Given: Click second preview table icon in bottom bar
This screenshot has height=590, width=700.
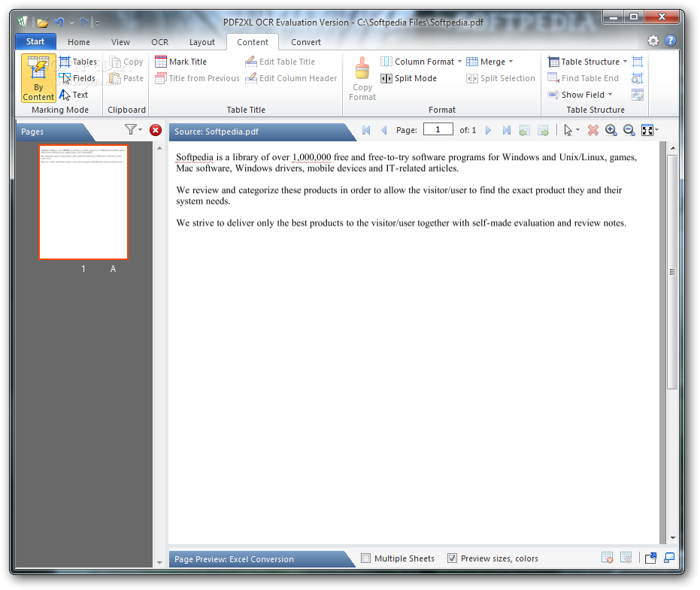Looking at the screenshot, I should [x=626, y=558].
